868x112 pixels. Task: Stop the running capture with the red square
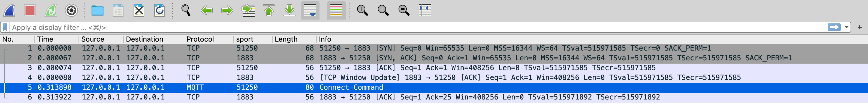coord(30,10)
